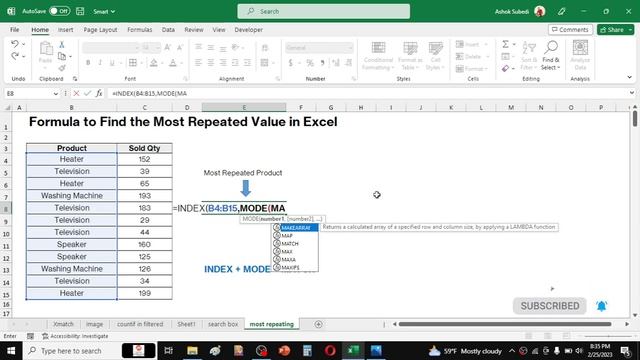Click the Copy icon in Clipboard group

coord(62,56)
